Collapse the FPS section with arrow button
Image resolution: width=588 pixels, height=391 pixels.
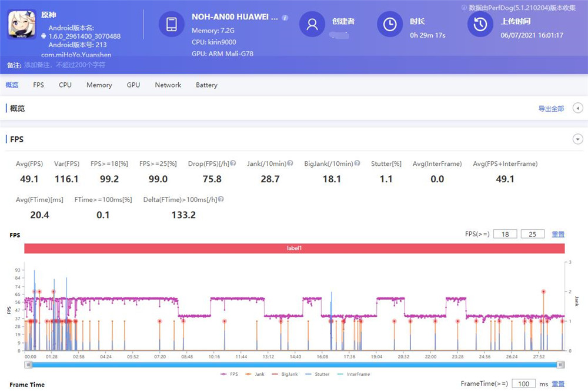(x=577, y=139)
